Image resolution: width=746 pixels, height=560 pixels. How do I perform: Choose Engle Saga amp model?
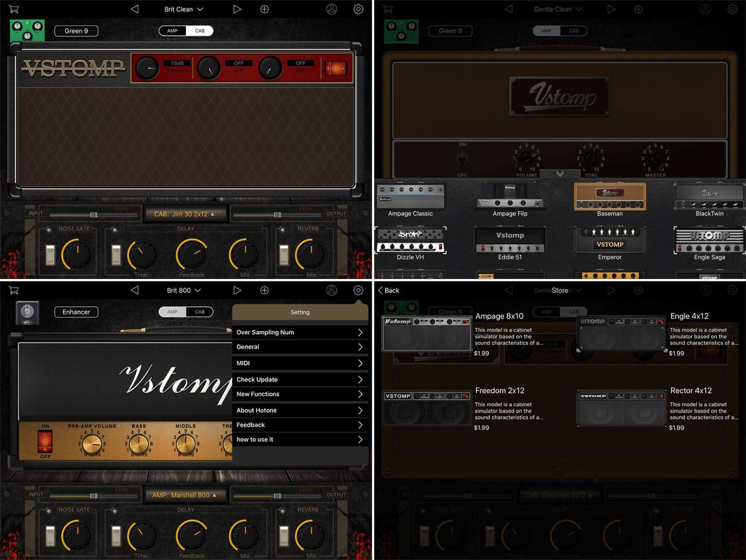[710, 244]
